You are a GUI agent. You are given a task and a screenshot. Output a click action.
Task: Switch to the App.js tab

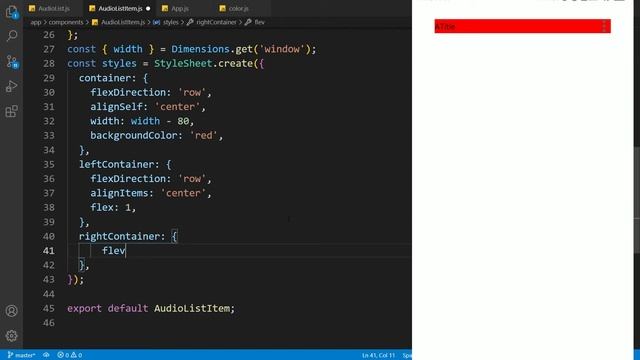180,8
